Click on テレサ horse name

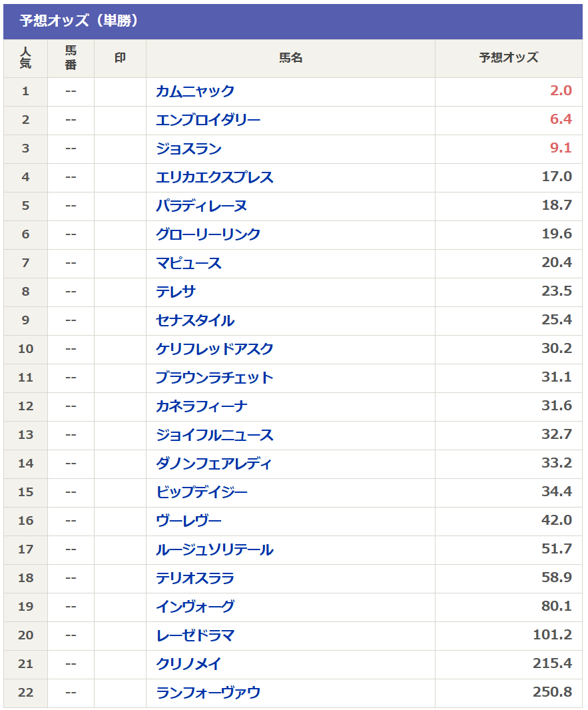176,292
